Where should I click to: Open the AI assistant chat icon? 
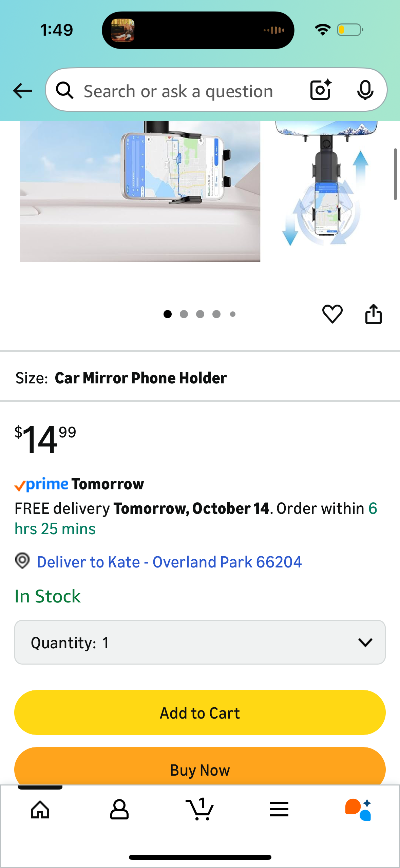[358, 810]
